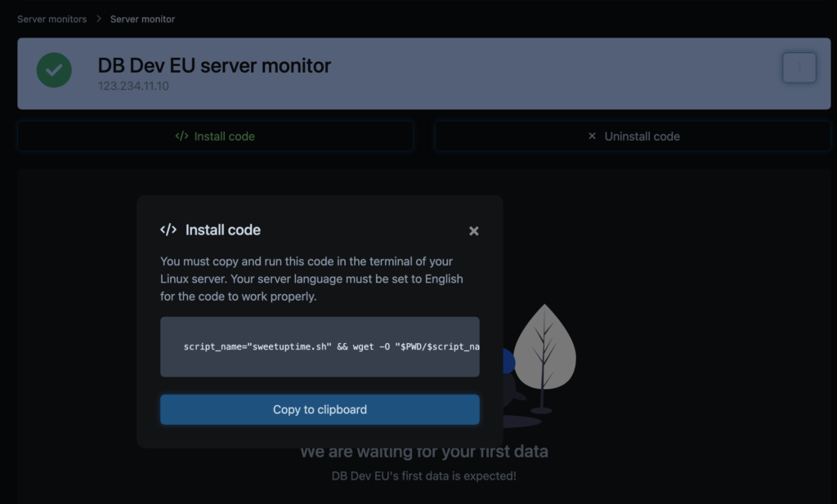The height and width of the screenshot is (504, 837).
Task: Click the Server monitor breadcrumb item
Action: pos(142,19)
